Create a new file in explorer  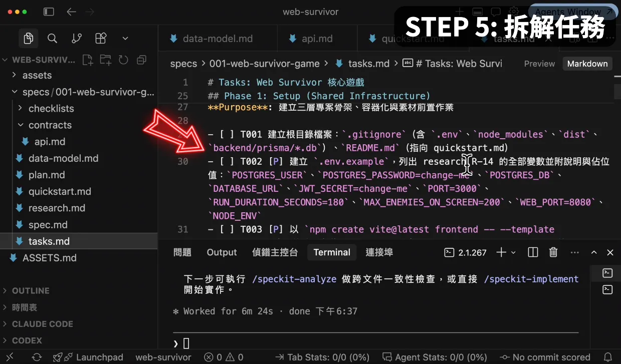88,60
